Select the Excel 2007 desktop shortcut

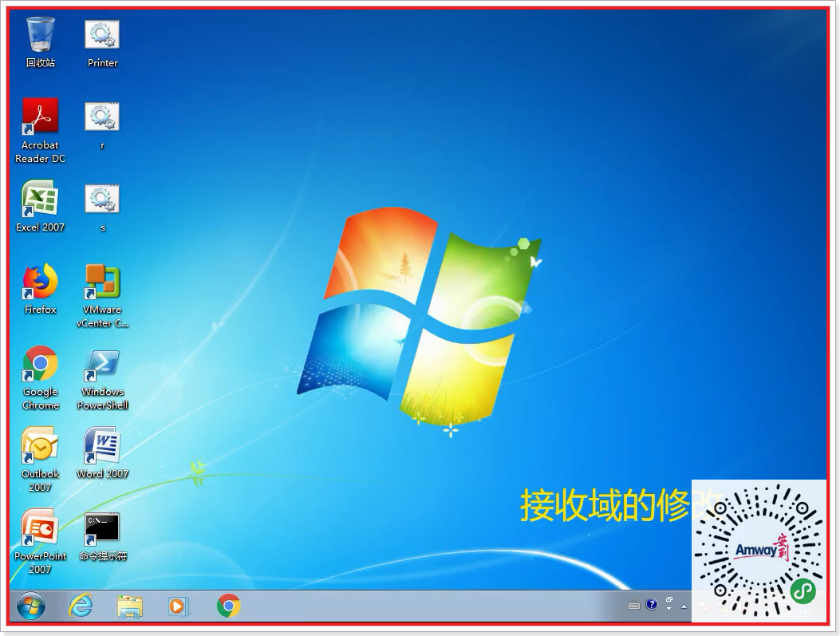pyautogui.click(x=40, y=207)
